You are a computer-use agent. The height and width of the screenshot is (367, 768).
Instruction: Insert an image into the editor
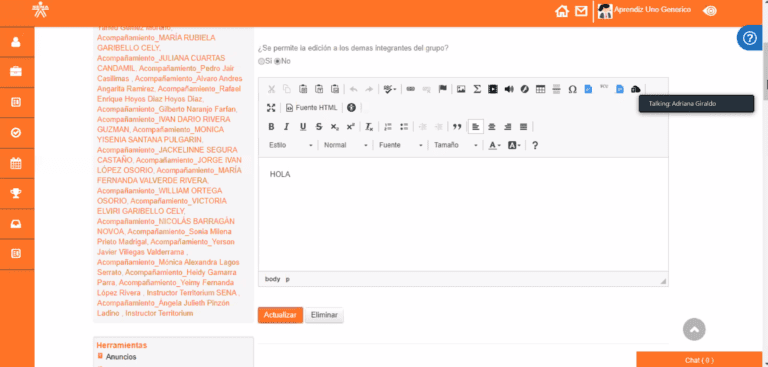pos(461,89)
